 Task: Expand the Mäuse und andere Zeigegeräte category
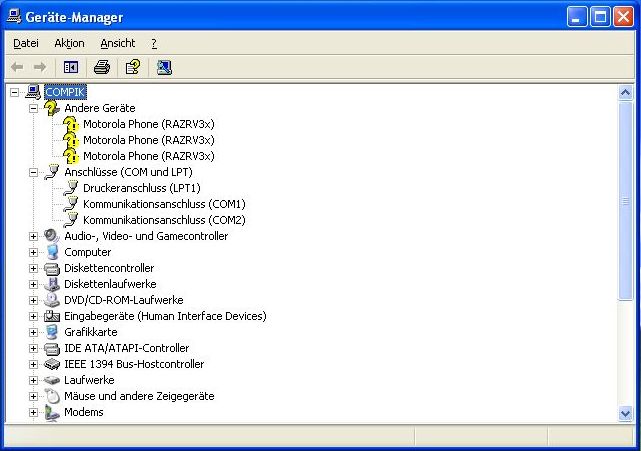pos(34,396)
